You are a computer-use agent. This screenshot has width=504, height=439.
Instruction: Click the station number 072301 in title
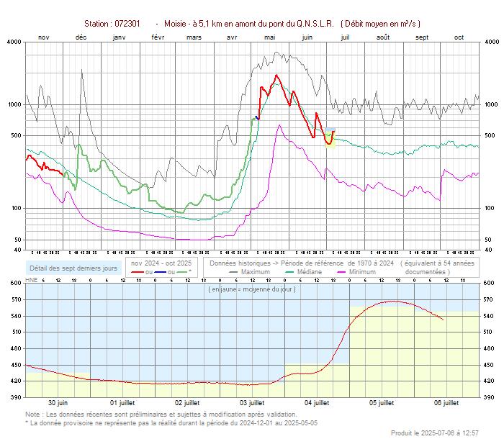point(127,24)
